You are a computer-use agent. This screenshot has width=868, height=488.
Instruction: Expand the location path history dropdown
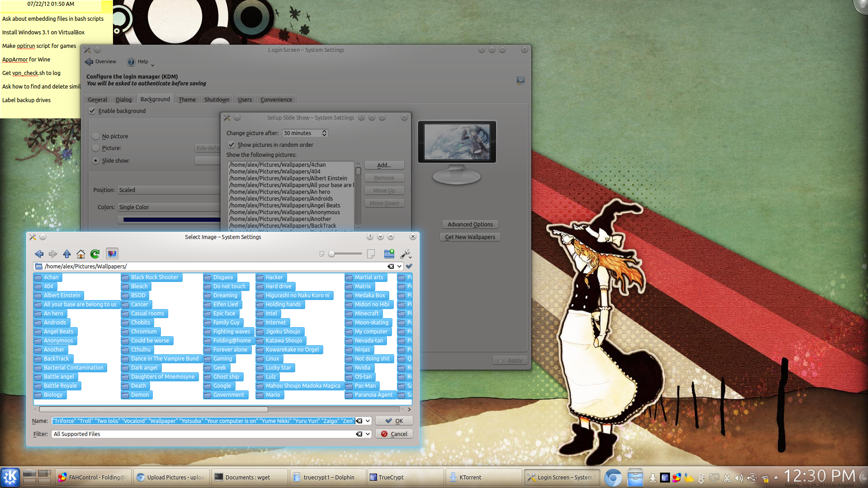tap(400, 267)
